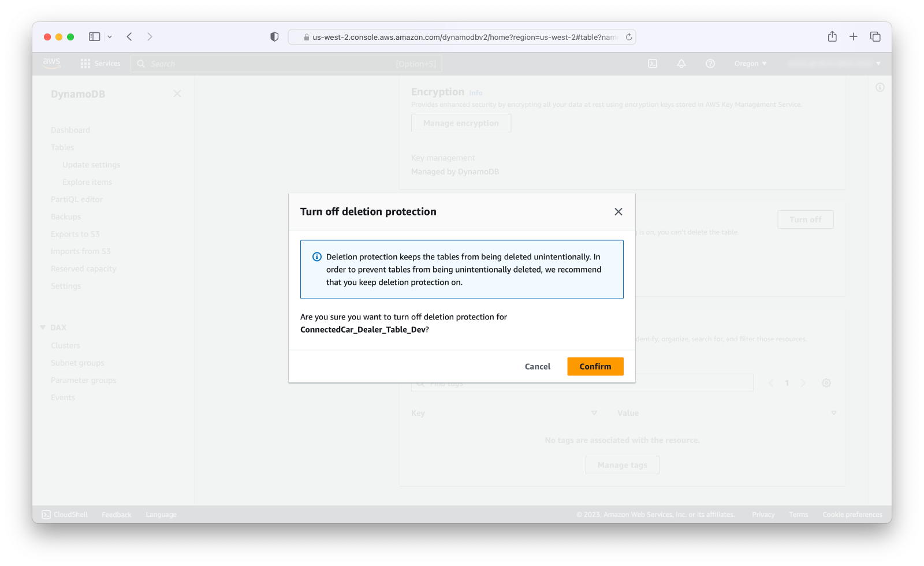Open the Tables item in DynamoDB sidebar
This screenshot has width=924, height=566.
62,147
